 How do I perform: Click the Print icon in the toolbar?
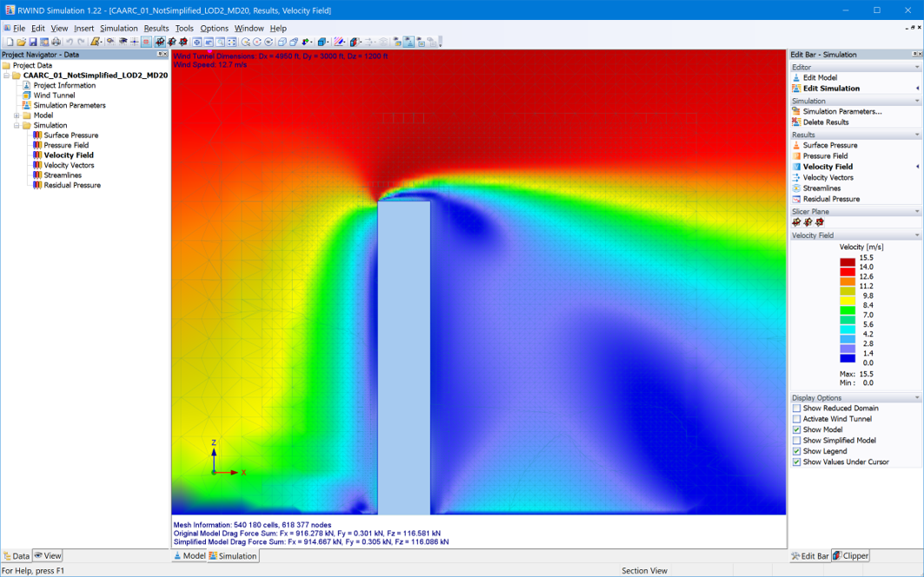point(55,42)
